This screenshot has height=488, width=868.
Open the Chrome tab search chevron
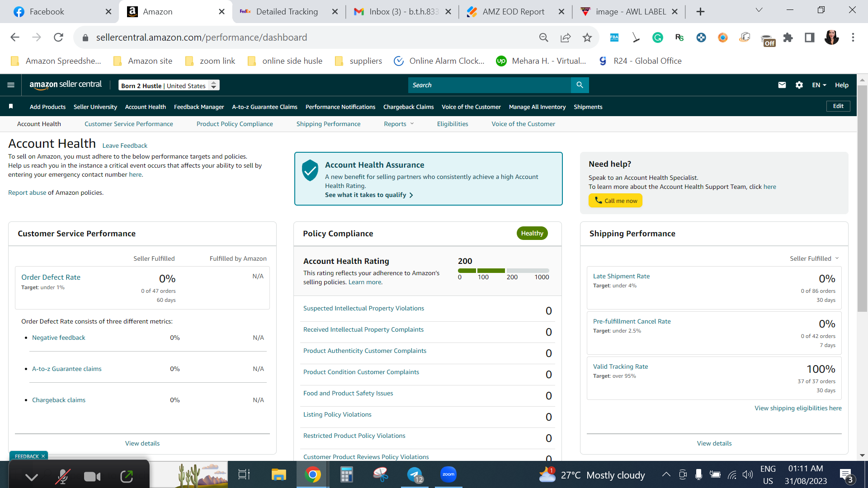pyautogui.click(x=759, y=10)
